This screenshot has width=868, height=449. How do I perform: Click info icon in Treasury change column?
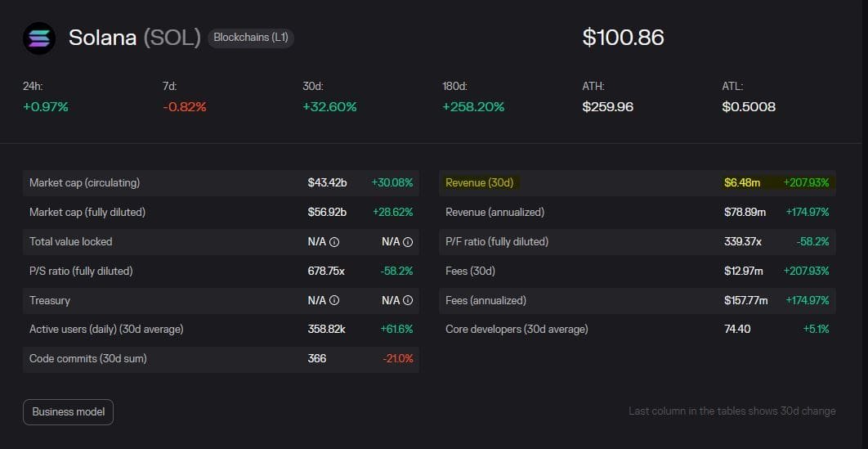pos(408,301)
